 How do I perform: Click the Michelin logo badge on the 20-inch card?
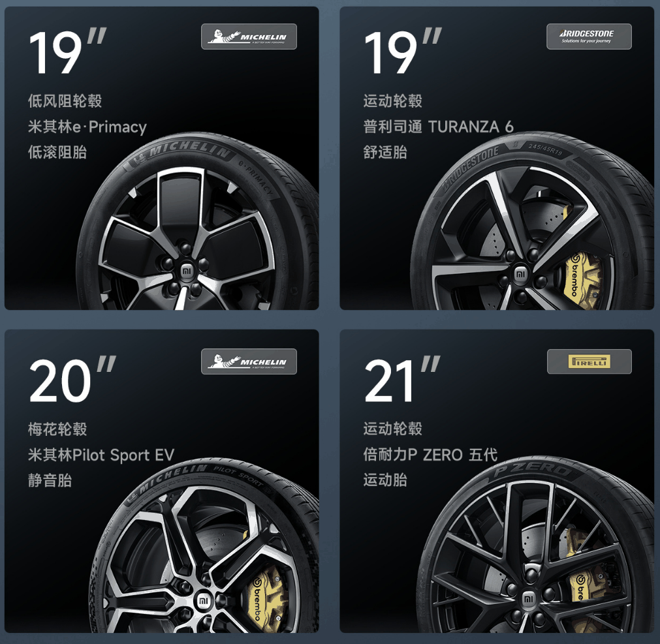249,361
